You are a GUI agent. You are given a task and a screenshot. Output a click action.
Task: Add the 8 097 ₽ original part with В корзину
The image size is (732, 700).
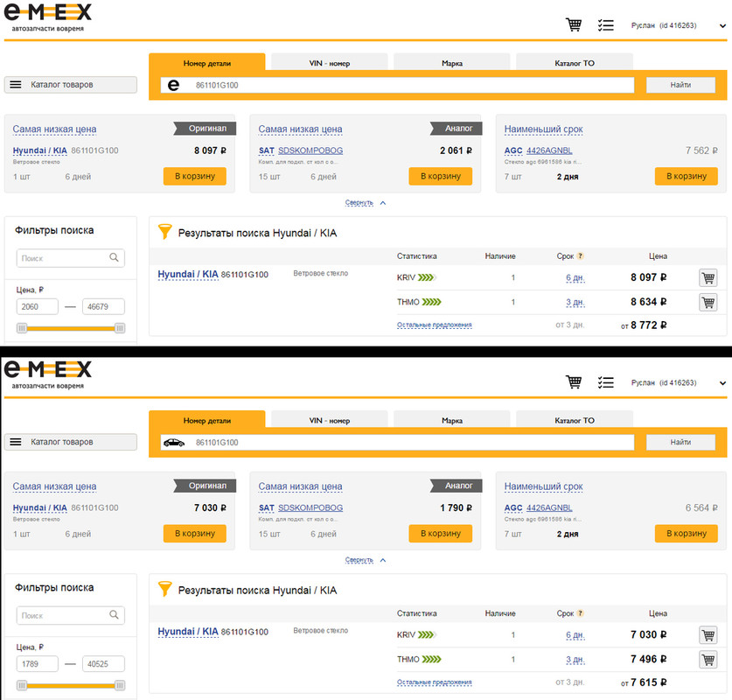(195, 176)
